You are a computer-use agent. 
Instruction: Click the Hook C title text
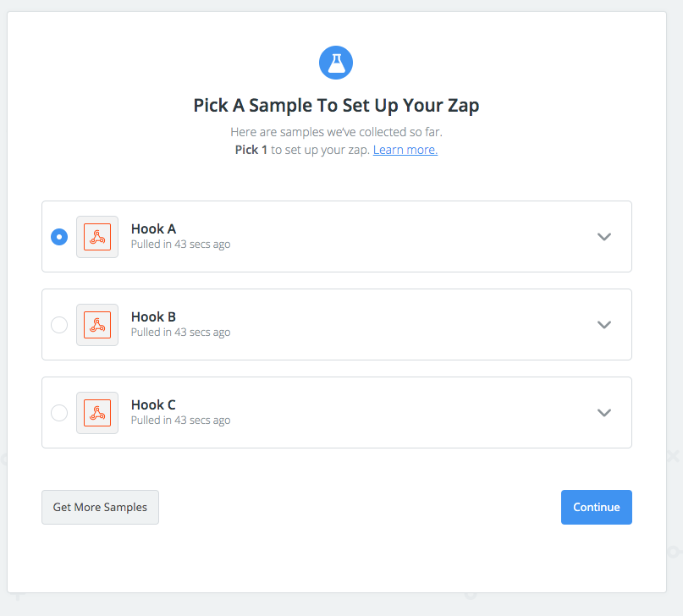(153, 404)
